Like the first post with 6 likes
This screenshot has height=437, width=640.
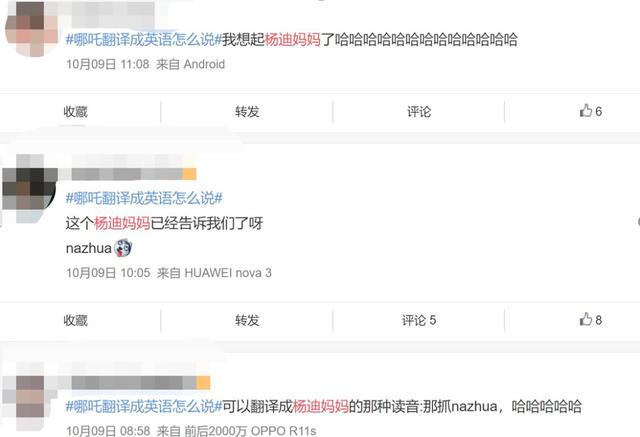tap(590, 111)
